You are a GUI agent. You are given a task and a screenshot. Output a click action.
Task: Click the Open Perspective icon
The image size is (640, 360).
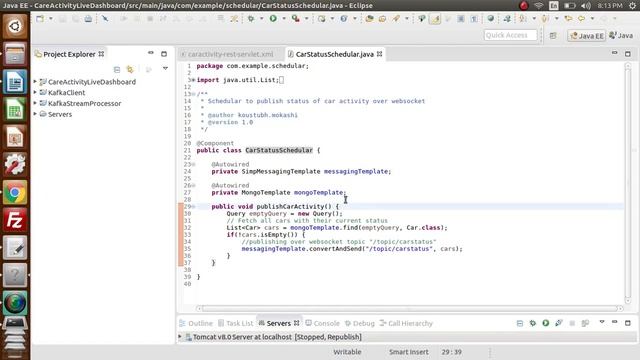[x=553, y=36]
